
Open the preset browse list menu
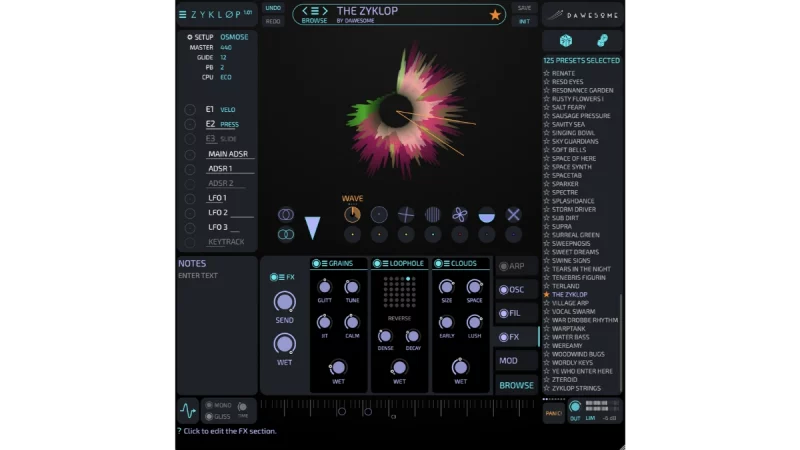(x=314, y=12)
